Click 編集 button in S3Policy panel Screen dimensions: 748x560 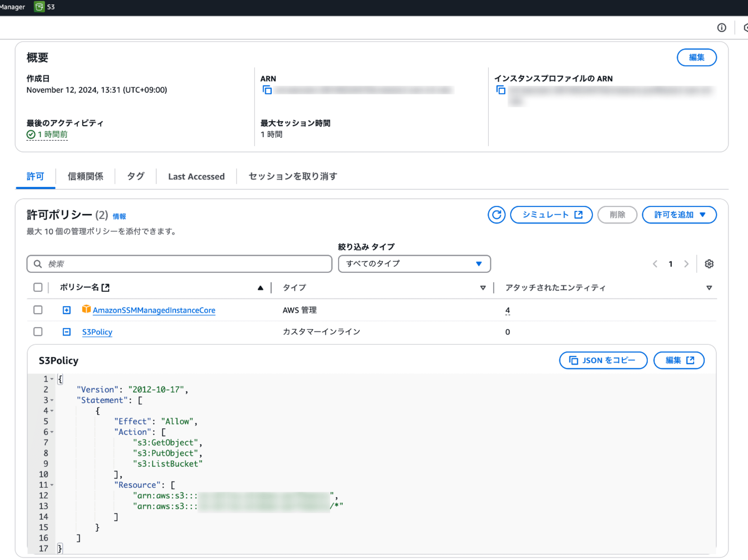point(679,360)
